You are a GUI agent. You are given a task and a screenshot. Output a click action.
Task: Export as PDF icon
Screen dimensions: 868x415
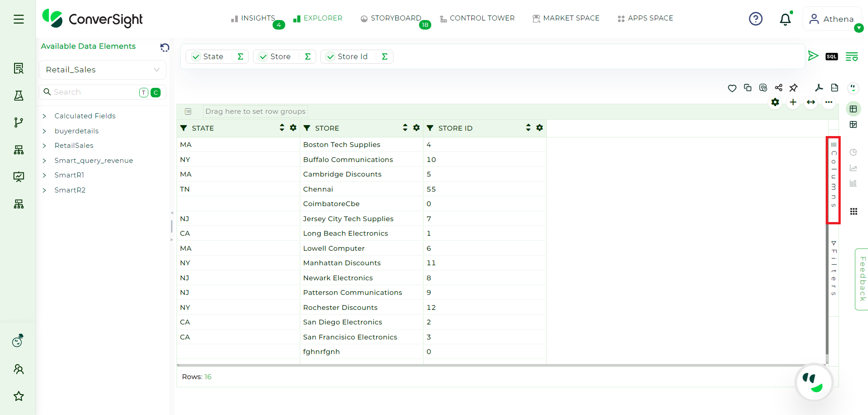819,88
